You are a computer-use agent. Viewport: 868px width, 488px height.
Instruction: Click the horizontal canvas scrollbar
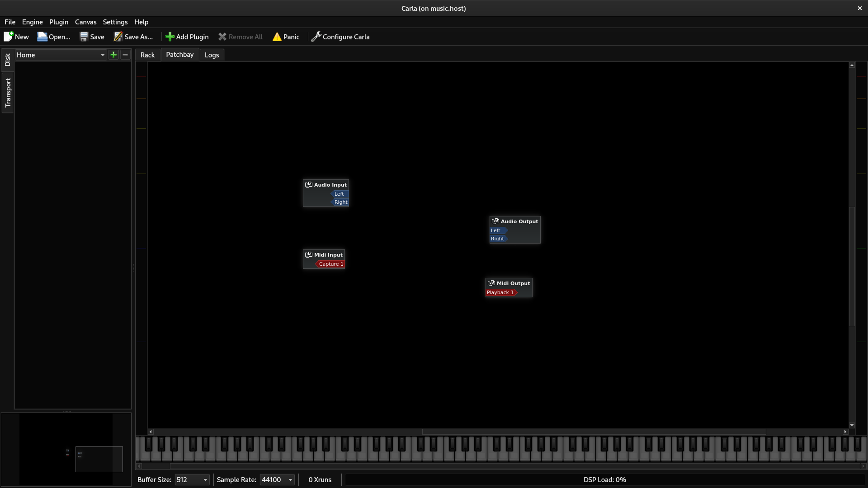(x=594, y=432)
